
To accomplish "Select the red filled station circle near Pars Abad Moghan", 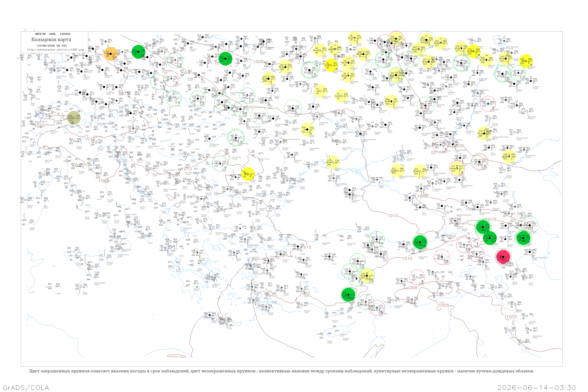I will [x=503, y=257].
